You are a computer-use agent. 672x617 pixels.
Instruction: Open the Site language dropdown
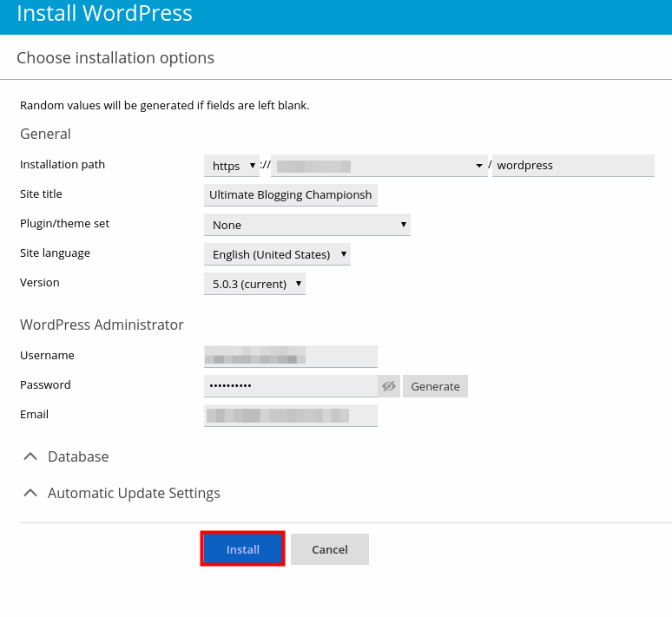pos(277,254)
